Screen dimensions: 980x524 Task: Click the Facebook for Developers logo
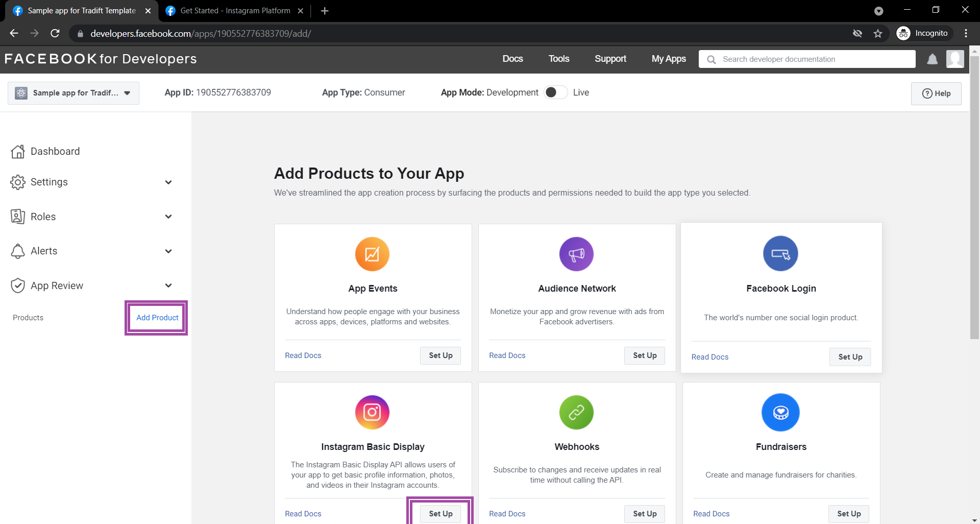tap(101, 59)
